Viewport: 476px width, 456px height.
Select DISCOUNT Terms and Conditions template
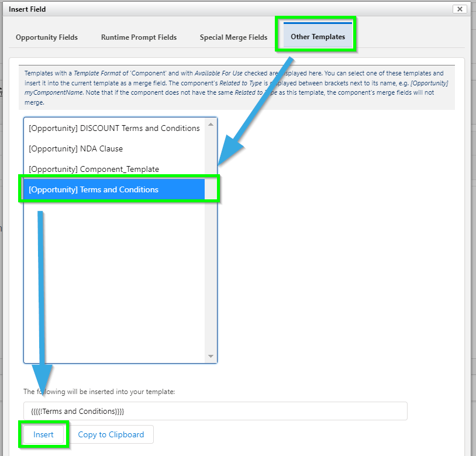(114, 129)
